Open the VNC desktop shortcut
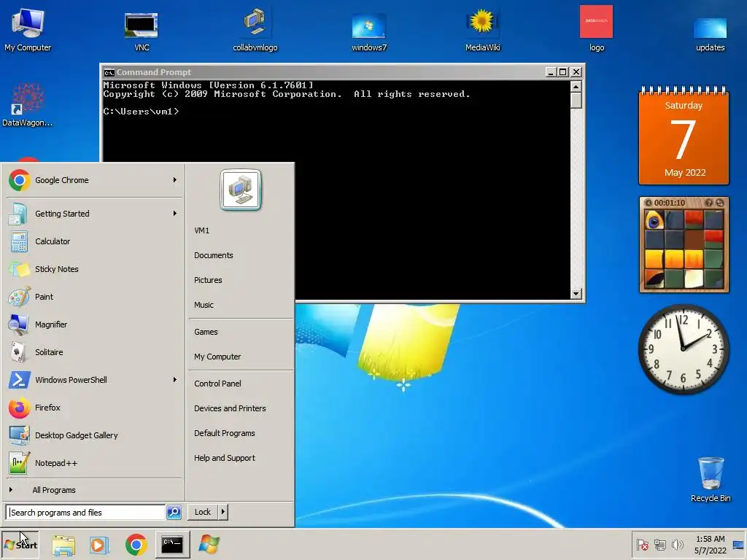Viewport: 747px width, 560px height. [x=142, y=29]
